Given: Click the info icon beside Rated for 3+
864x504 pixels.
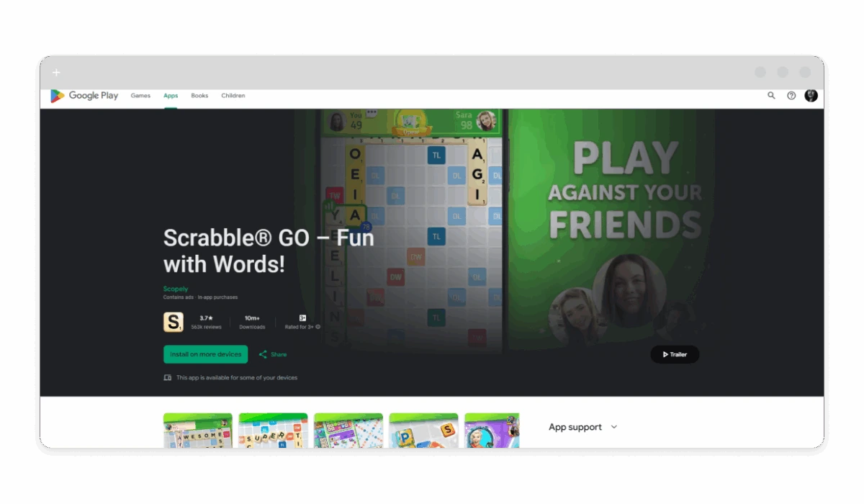Looking at the screenshot, I should click(318, 327).
